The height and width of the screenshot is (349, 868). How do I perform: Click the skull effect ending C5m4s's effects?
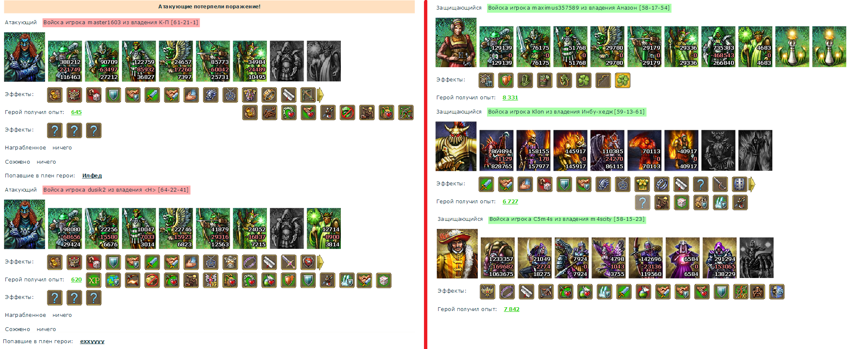[777, 292]
